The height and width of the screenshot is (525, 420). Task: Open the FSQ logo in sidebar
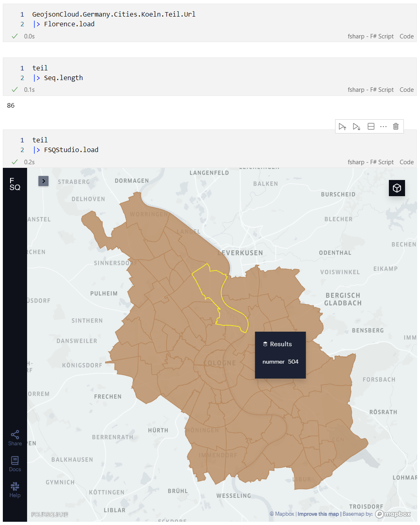point(15,184)
